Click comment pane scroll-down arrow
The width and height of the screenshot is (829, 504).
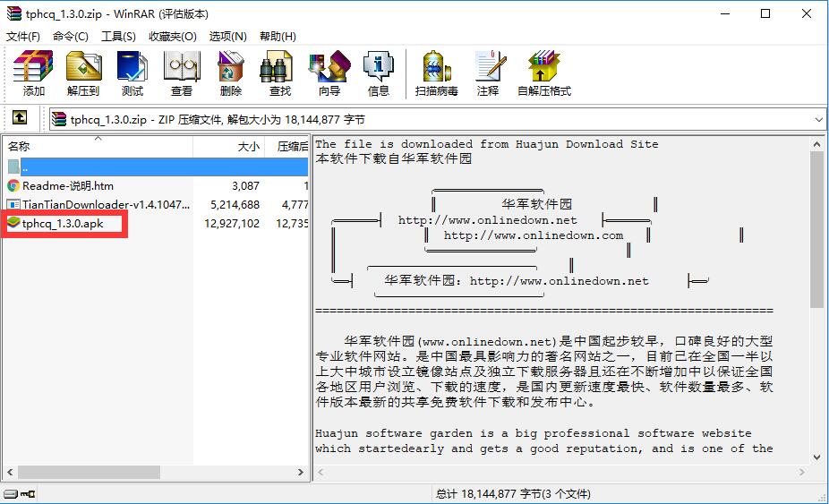tap(816, 457)
